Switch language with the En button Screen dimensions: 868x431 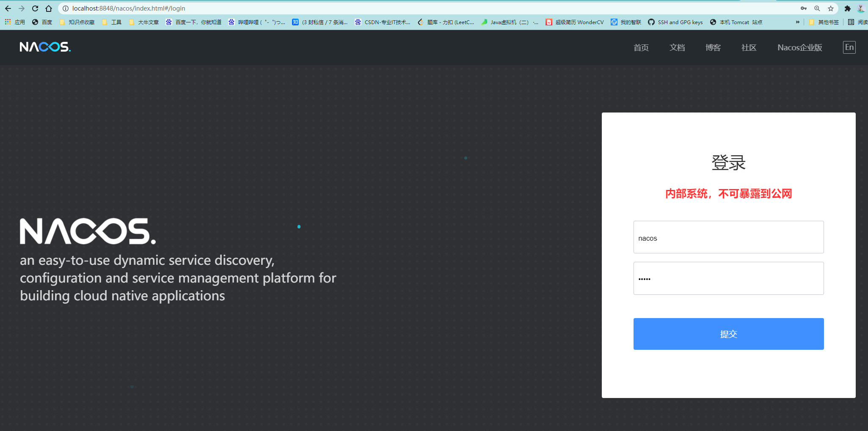(849, 47)
